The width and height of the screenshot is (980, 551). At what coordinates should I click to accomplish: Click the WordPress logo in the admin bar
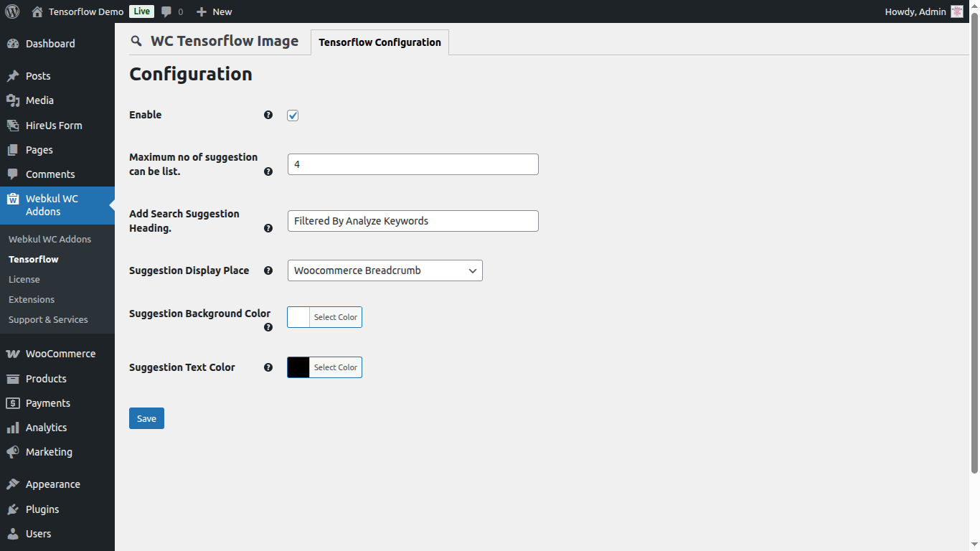11,11
